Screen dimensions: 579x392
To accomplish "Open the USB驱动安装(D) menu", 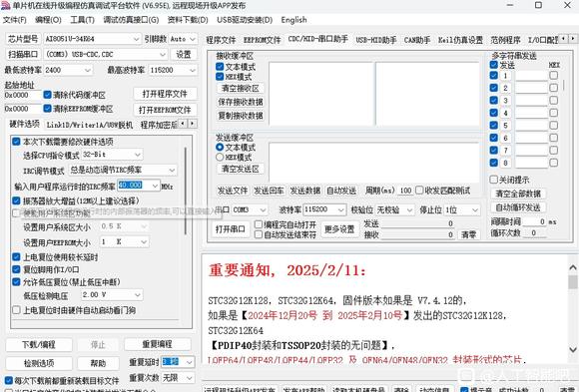I will pyautogui.click(x=245, y=20).
